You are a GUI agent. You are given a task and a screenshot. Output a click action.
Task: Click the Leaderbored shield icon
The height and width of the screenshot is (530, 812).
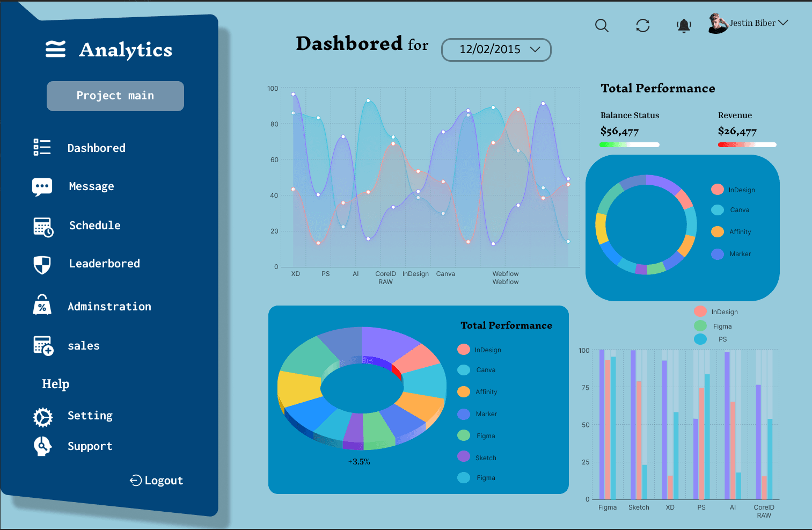(x=42, y=265)
